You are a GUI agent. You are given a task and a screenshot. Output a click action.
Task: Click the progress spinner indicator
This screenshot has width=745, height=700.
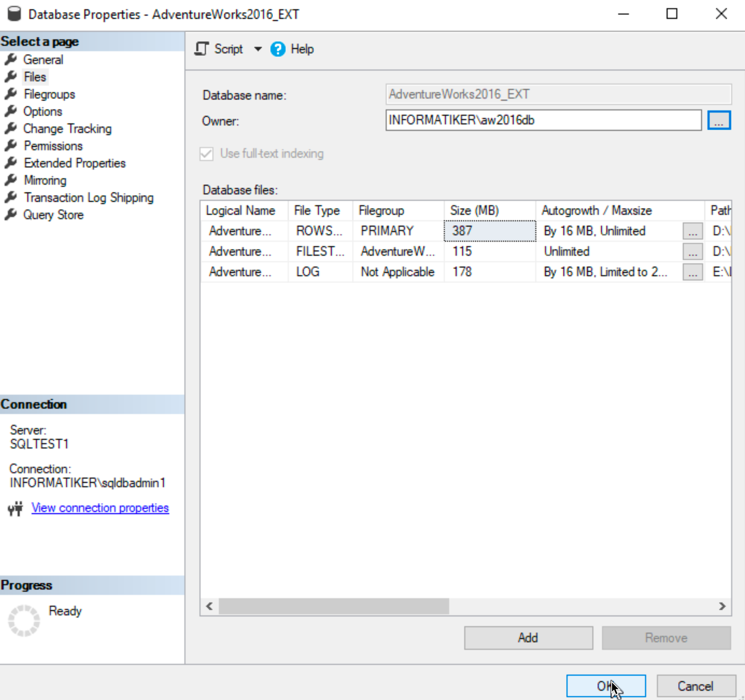click(24, 620)
